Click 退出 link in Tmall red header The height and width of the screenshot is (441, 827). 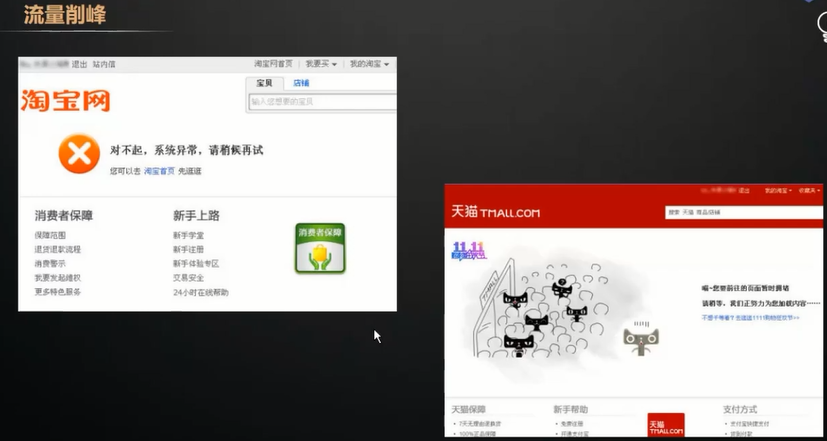click(x=744, y=190)
